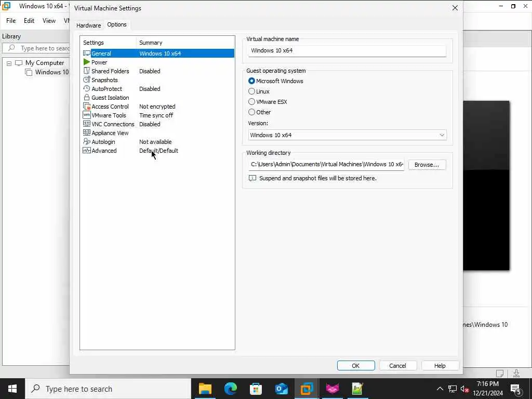Switch to the Options tab
Viewport: 532px width, 399px height.
tap(117, 24)
